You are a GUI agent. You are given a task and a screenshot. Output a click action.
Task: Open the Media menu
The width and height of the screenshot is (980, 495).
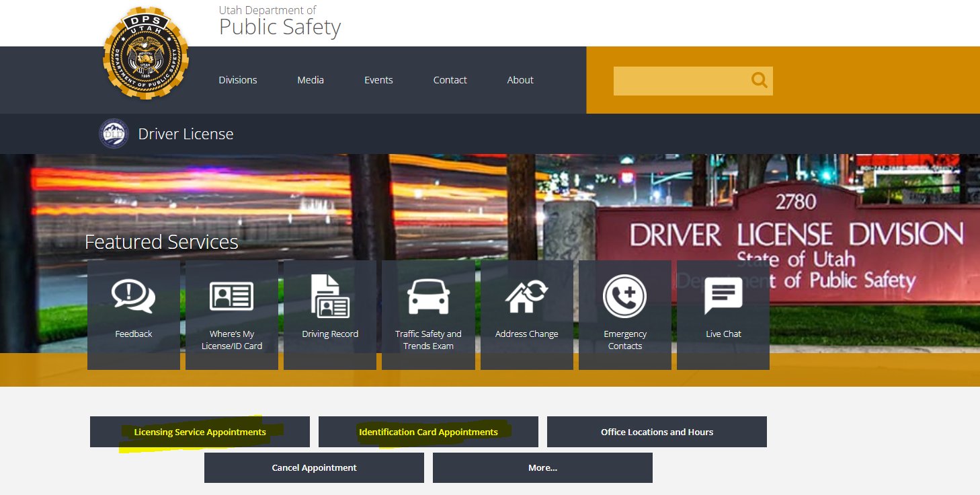pos(311,80)
